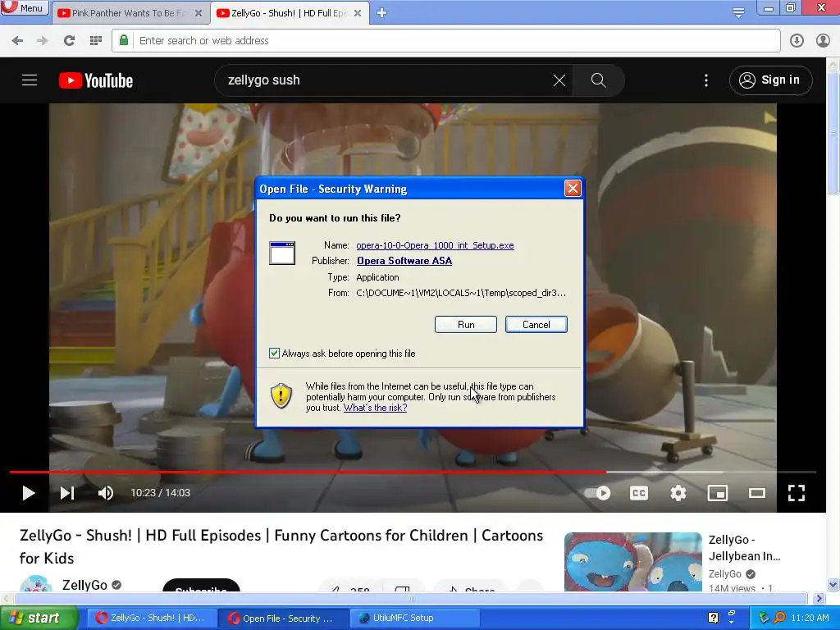
Task: Click the green shield tray icon
Action: pos(764,618)
